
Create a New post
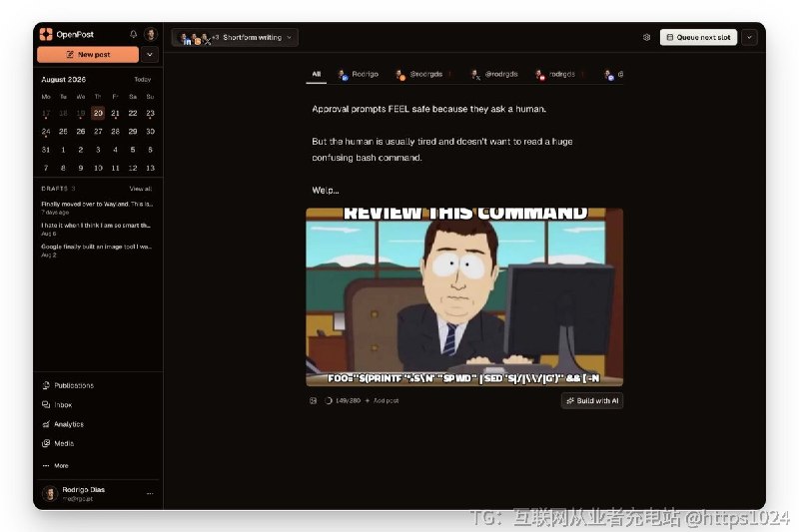pyautogui.click(x=88, y=55)
